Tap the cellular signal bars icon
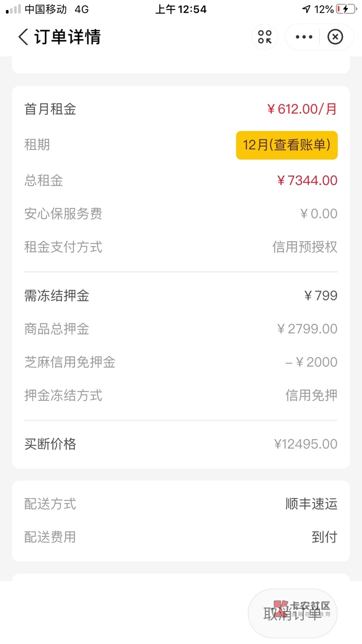 14,9
